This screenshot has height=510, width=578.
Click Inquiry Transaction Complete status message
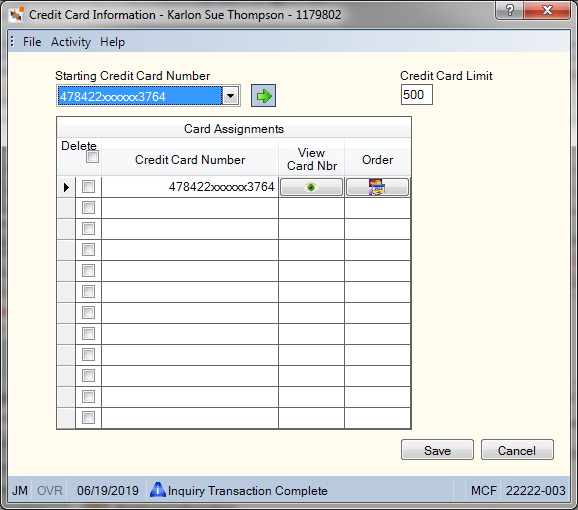(248, 490)
